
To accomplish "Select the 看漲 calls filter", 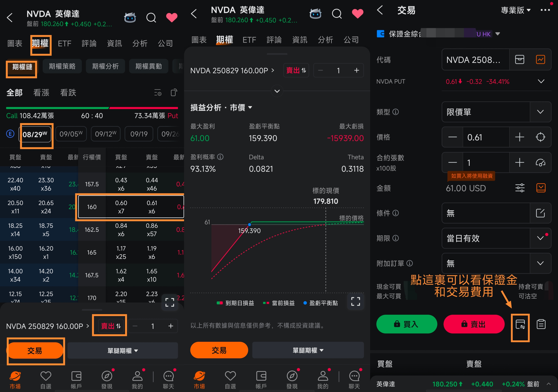I will coord(41,93).
